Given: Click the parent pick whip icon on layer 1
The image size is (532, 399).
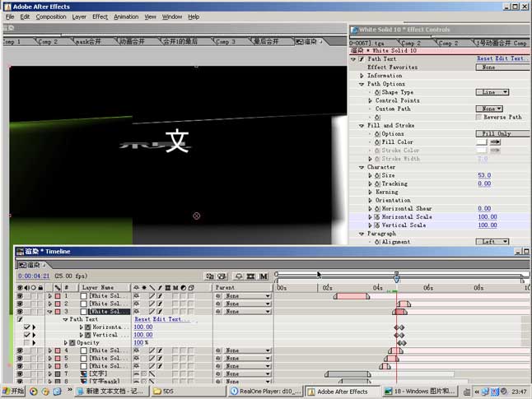Looking at the screenshot, I should click(x=218, y=296).
